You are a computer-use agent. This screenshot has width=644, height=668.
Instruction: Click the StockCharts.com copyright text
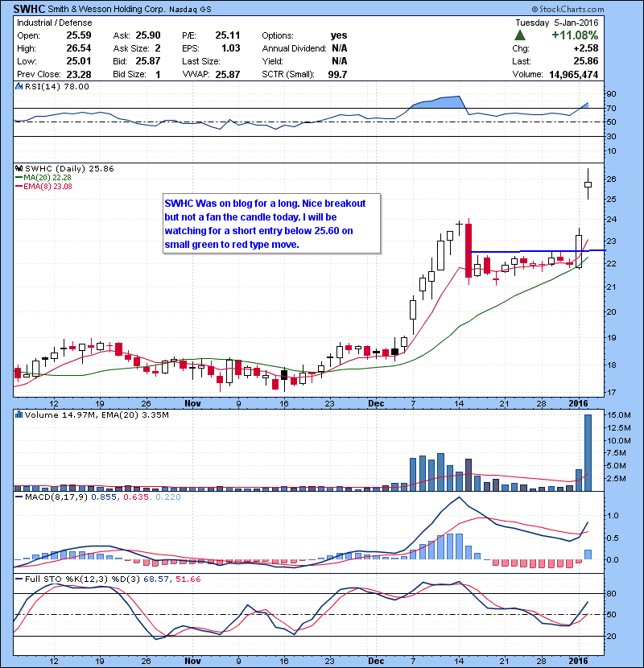[x=568, y=9]
